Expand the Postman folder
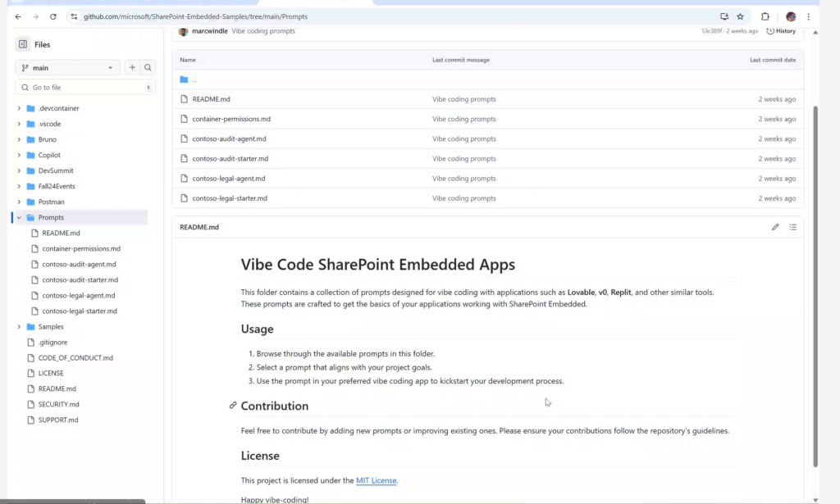 (20, 202)
